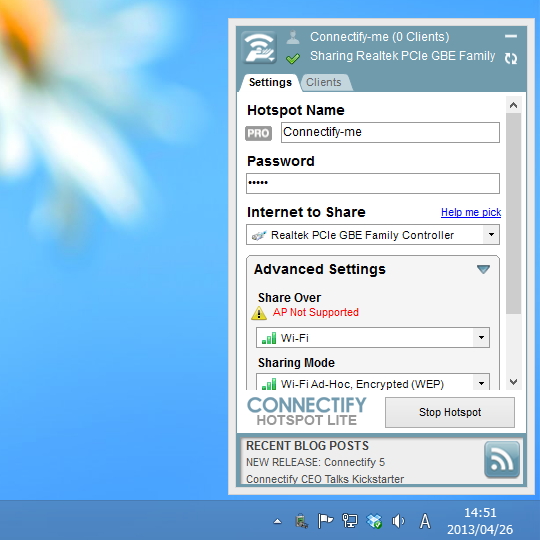Click the green checkmark sharing status icon
Image resolution: width=540 pixels, height=540 pixels.
coord(293,59)
